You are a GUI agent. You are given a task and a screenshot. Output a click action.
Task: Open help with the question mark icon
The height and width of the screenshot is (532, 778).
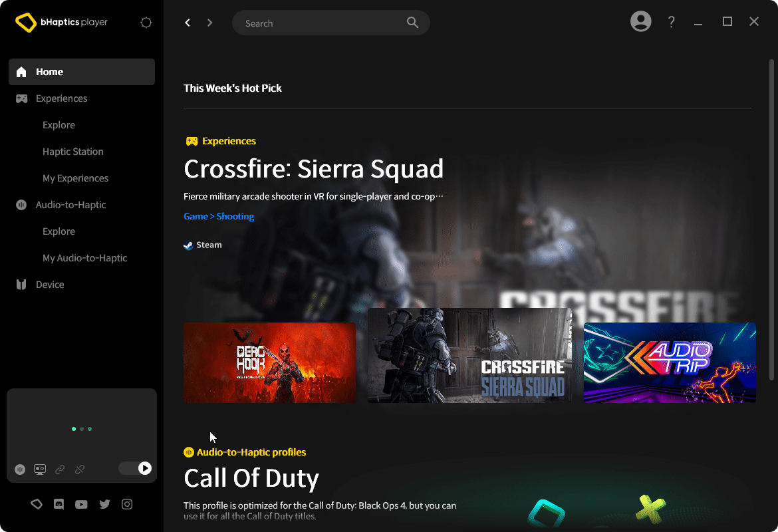[x=672, y=22]
